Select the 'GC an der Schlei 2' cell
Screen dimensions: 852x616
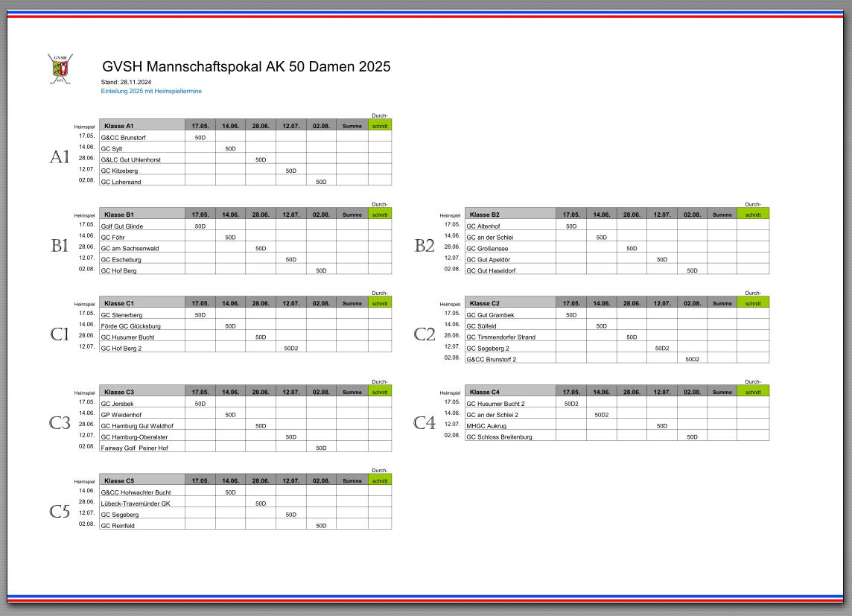511,414
